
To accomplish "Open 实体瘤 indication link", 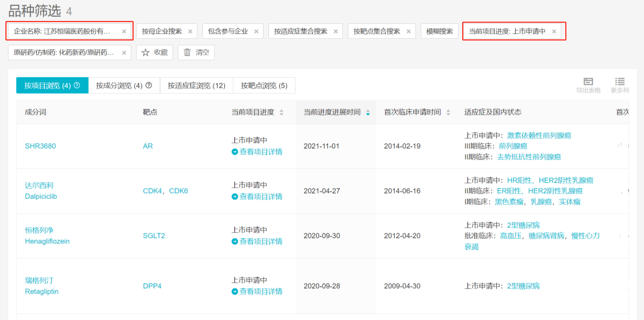I will 570,202.
